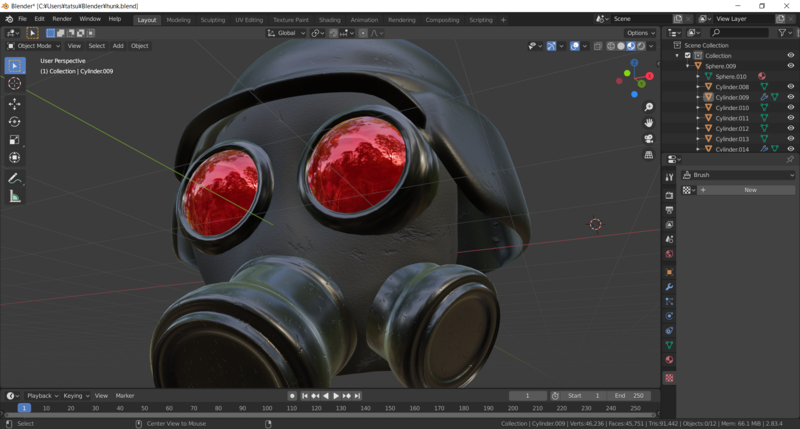Open the Render menu
This screenshot has width=800, height=429.
coord(62,19)
